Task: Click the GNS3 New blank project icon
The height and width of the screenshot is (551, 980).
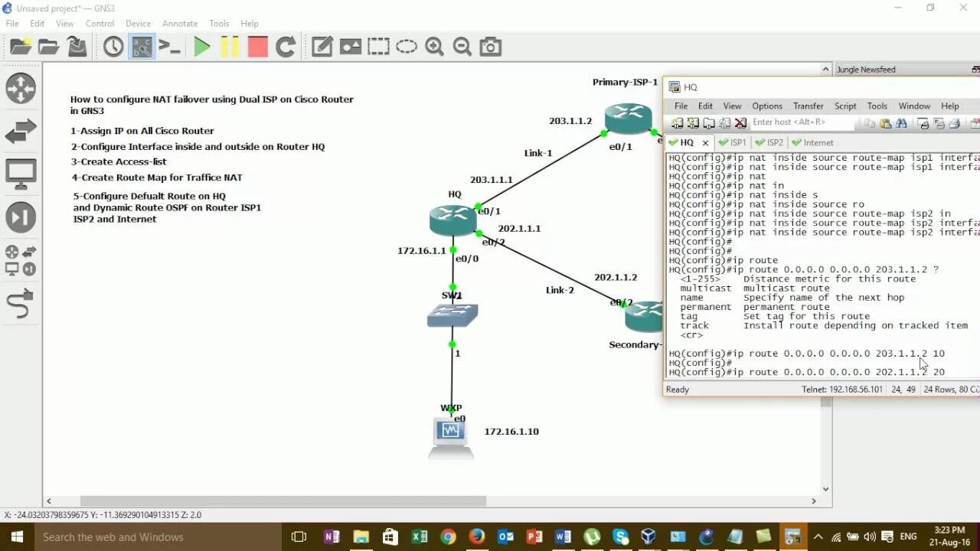Action: click(21, 47)
